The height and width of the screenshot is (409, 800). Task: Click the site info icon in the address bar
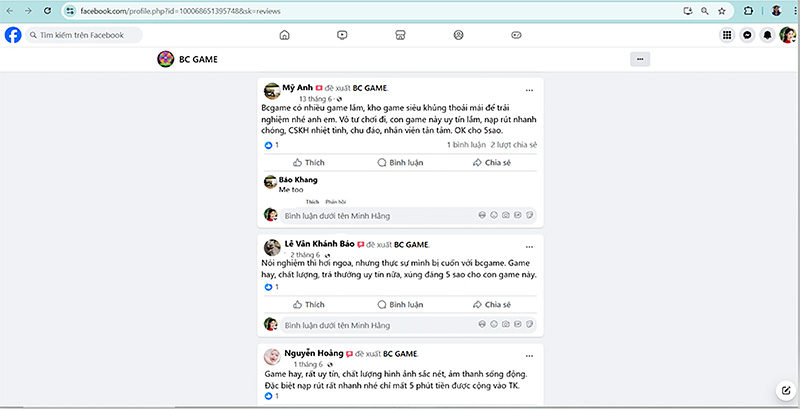point(70,11)
